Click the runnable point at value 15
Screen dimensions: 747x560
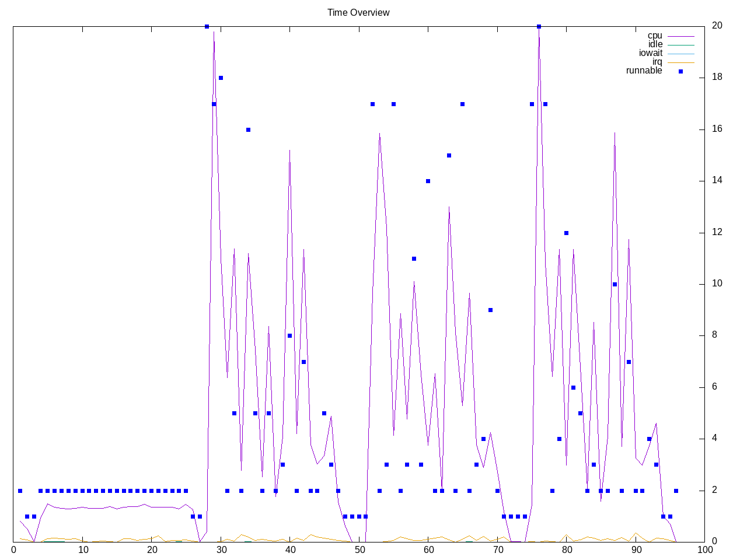pyautogui.click(x=449, y=155)
